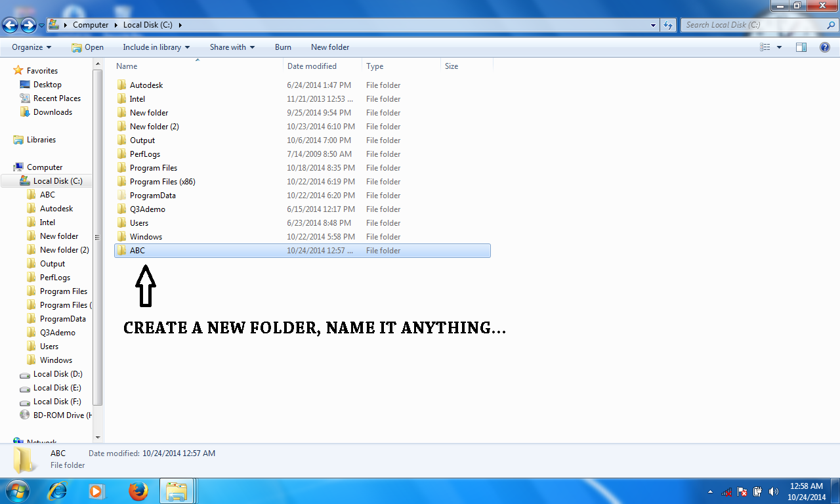This screenshot has height=504, width=840.
Task: Click the Action Center flag tray icon
Action: (742, 492)
